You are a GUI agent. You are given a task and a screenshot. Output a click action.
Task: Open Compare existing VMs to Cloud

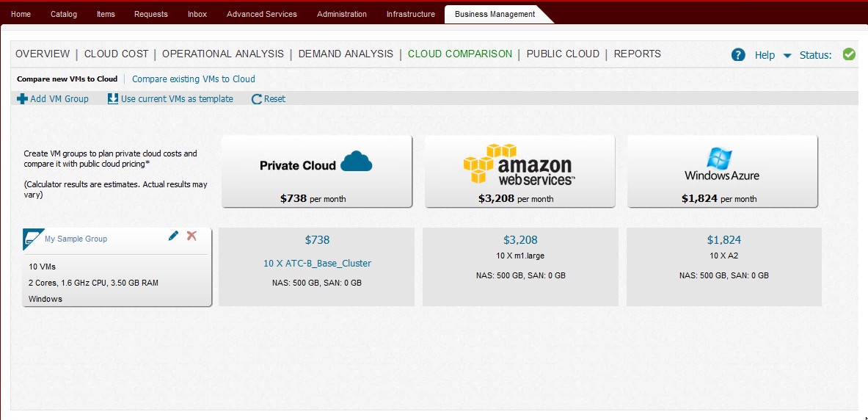point(194,79)
